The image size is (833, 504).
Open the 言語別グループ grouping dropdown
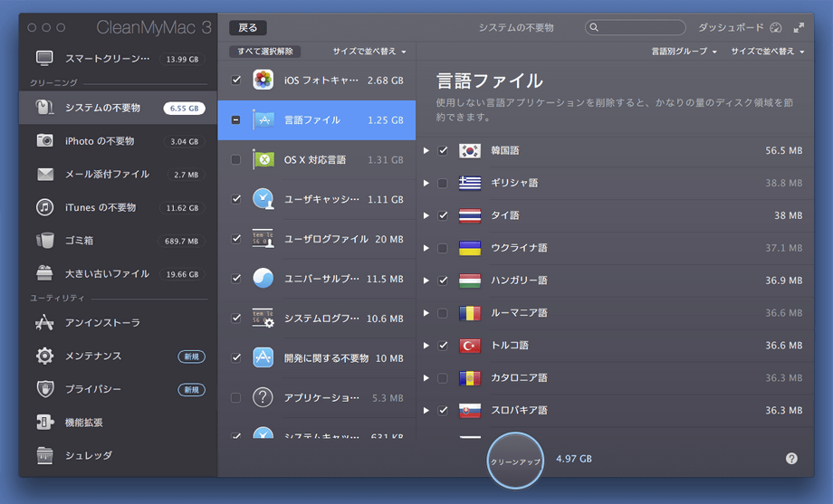coord(685,51)
